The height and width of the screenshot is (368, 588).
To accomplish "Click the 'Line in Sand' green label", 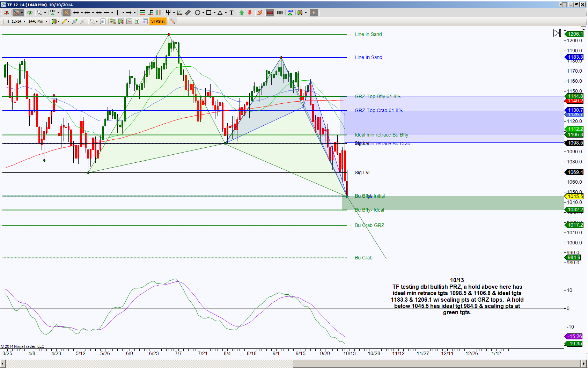I will click(x=368, y=34).
